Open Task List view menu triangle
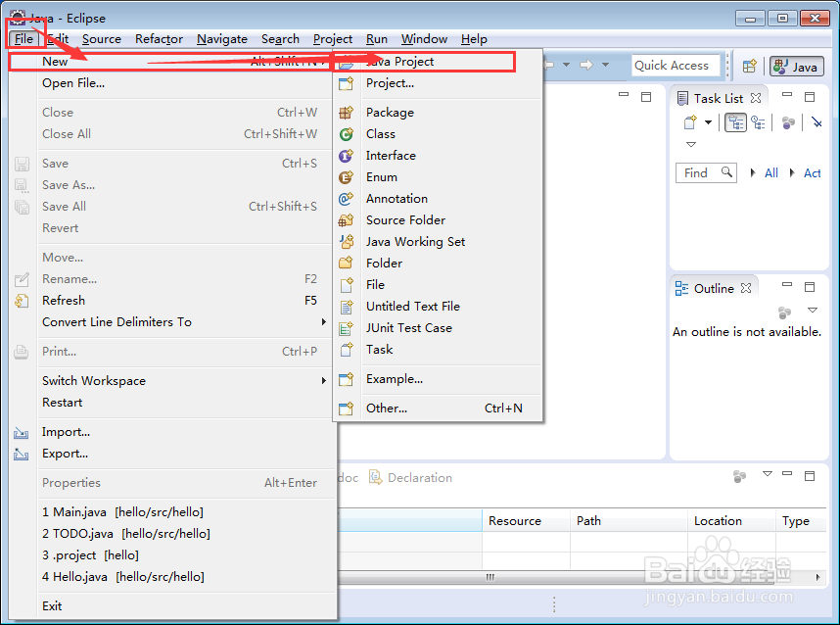The width and height of the screenshot is (840, 625). pyautogui.click(x=691, y=144)
